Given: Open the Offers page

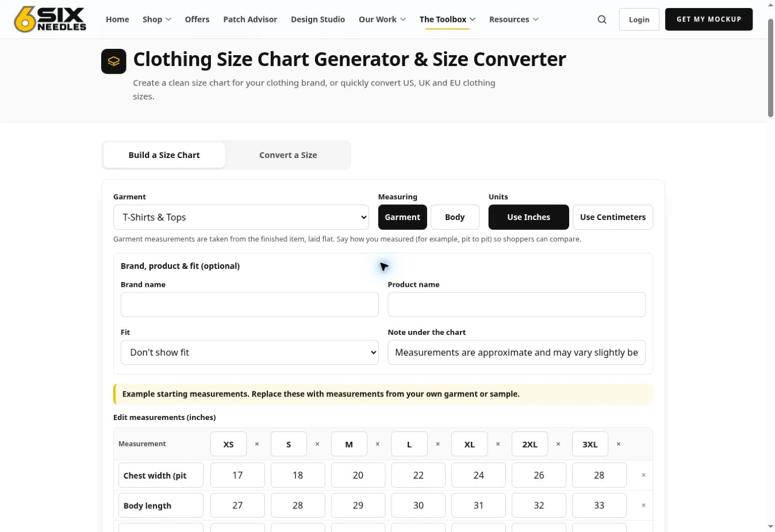Looking at the screenshot, I should (197, 20).
